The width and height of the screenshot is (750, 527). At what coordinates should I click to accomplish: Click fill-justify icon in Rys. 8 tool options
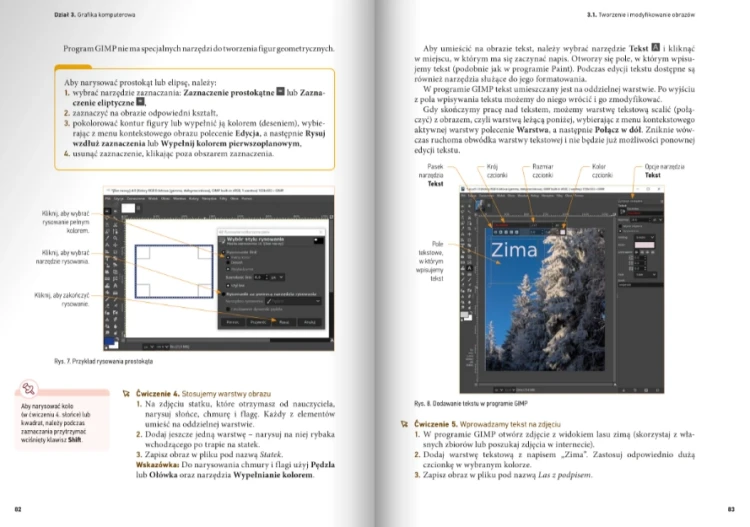click(653, 252)
